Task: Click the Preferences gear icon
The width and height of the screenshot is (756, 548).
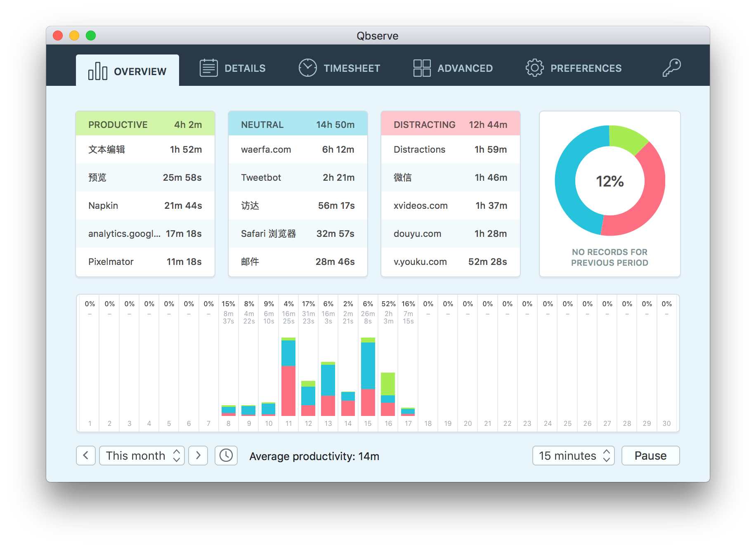Action: point(534,68)
